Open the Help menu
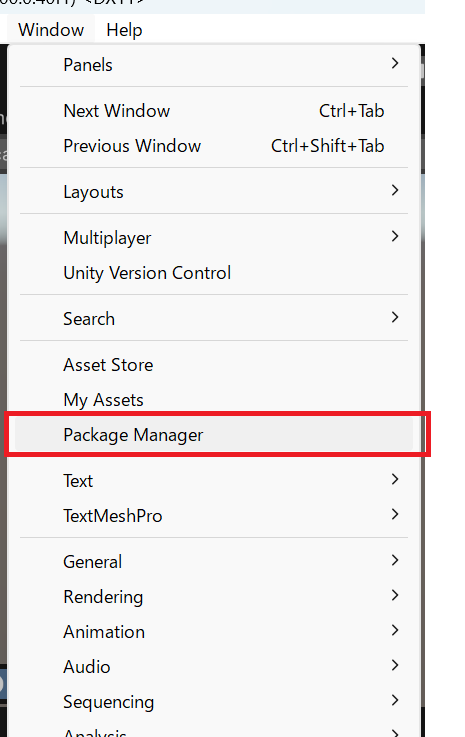The width and height of the screenshot is (465, 737). coord(124,30)
